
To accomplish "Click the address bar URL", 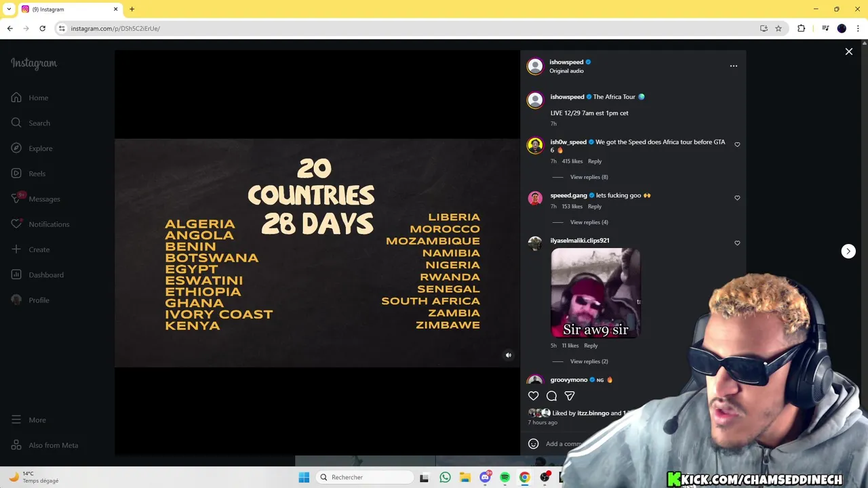I will tap(115, 28).
